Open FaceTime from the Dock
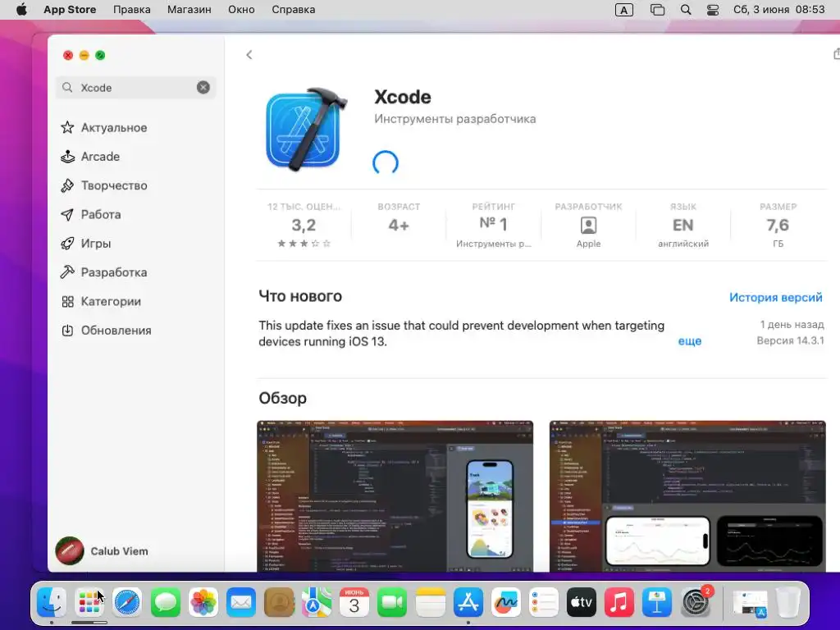840x630 pixels. [x=392, y=602]
